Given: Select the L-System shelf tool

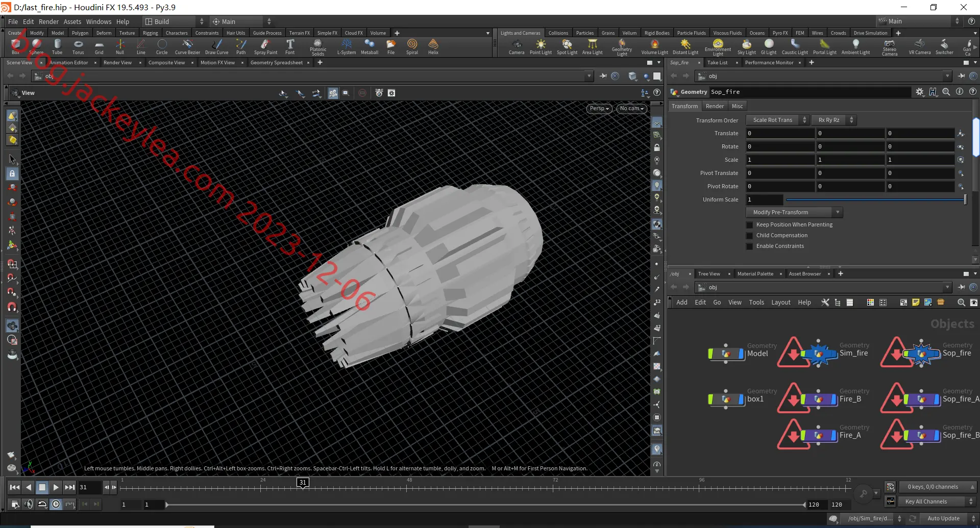Looking at the screenshot, I should [x=347, y=47].
